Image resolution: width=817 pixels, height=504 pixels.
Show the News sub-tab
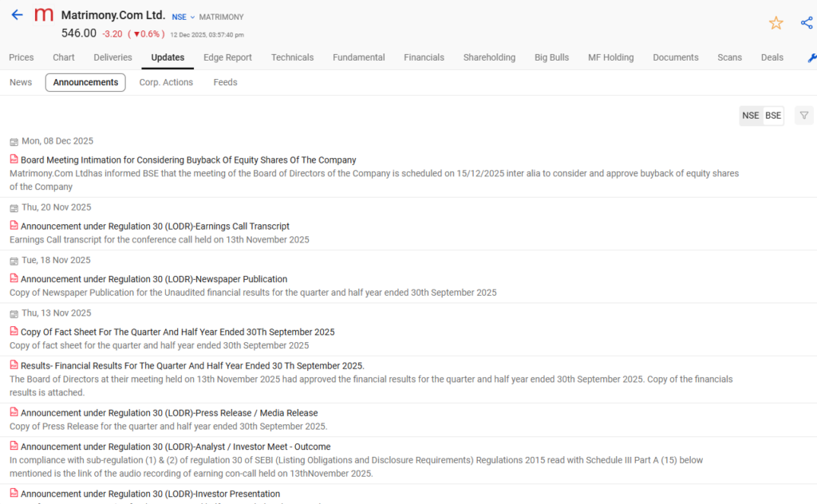click(x=21, y=82)
